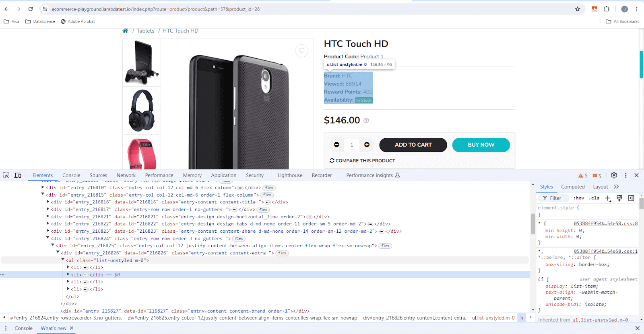Viewport: 644px width, 334px height.
Task: Close the What's new drawer tab
Action: [72, 328]
